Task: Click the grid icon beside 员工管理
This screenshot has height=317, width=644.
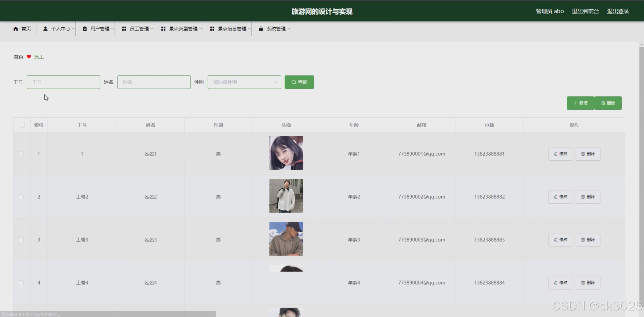Action: tap(124, 29)
